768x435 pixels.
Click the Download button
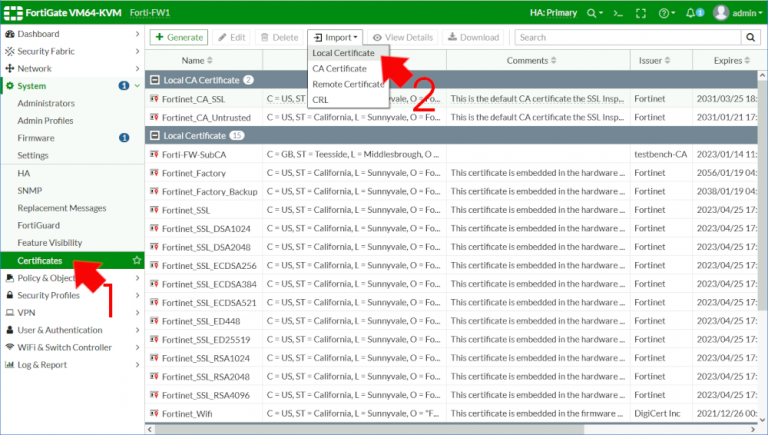click(x=473, y=37)
